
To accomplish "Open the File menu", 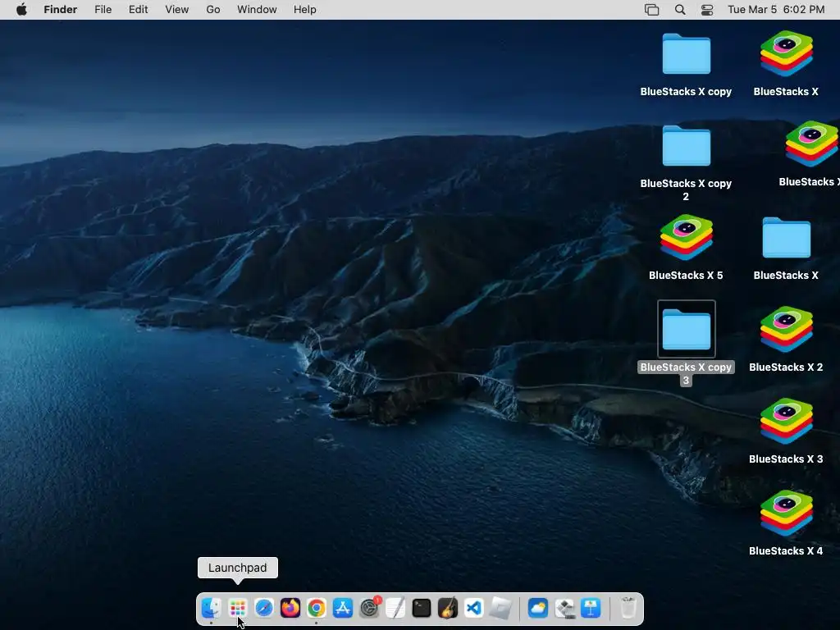I will (x=103, y=10).
